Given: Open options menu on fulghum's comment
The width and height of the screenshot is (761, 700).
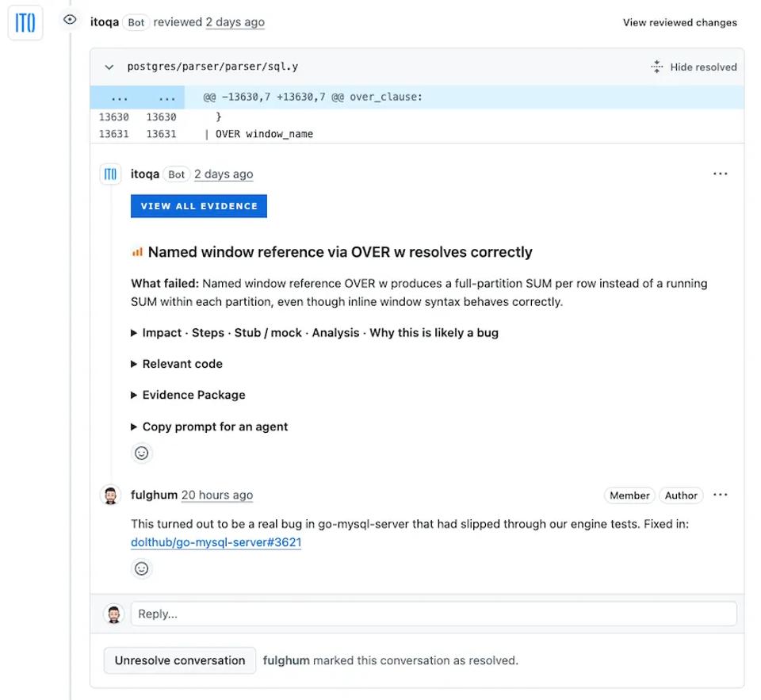Looking at the screenshot, I should pyautogui.click(x=721, y=495).
